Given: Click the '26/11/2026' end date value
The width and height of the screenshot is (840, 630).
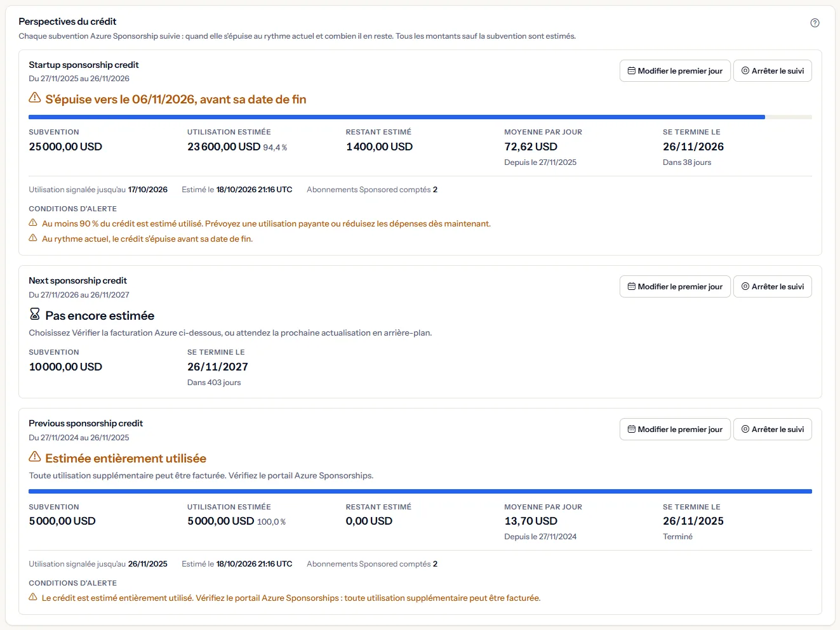Looking at the screenshot, I should 693,147.
